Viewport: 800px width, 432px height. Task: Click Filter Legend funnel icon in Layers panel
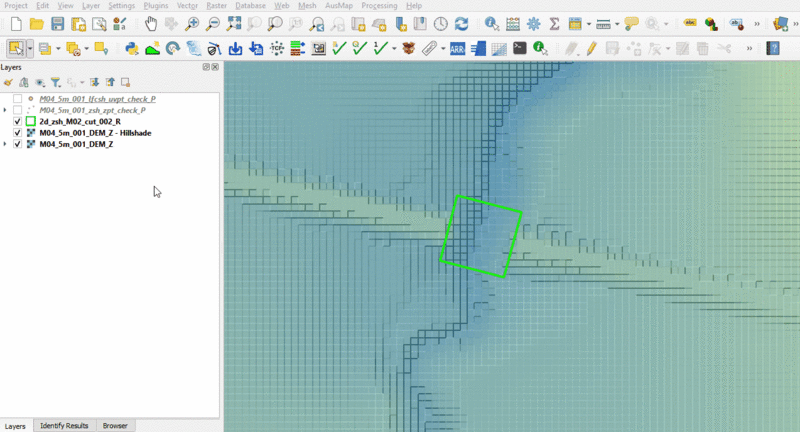tap(56, 83)
